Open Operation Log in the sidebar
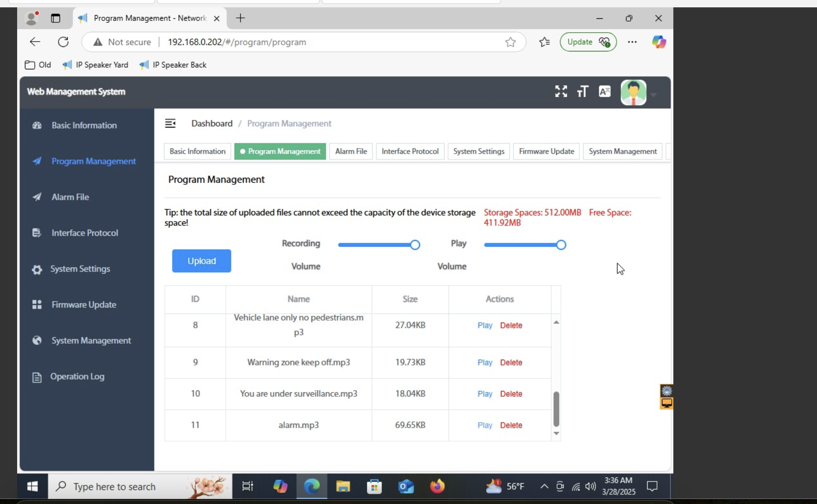The width and height of the screenshot is (817, 504). point(77,376)
